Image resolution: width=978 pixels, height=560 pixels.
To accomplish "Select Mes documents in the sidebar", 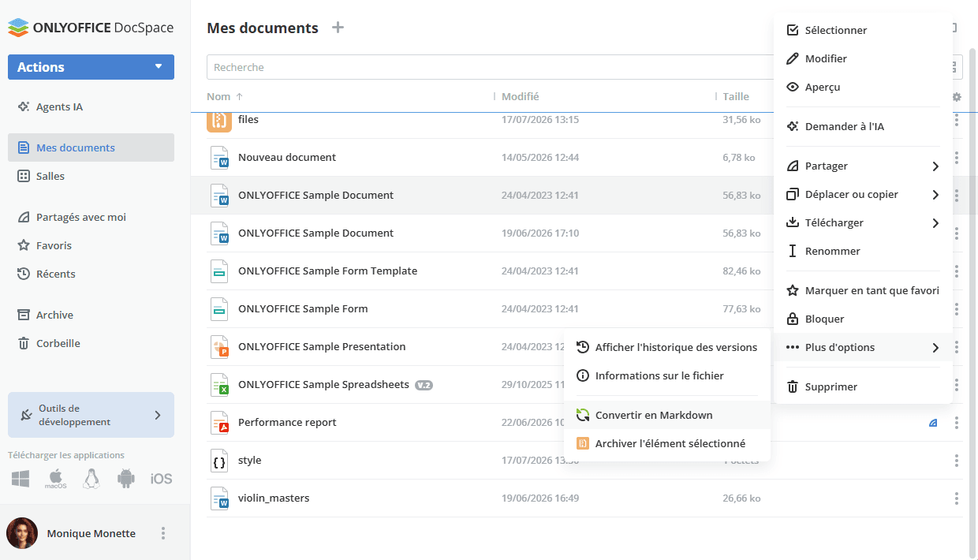I will click(91, 147).
